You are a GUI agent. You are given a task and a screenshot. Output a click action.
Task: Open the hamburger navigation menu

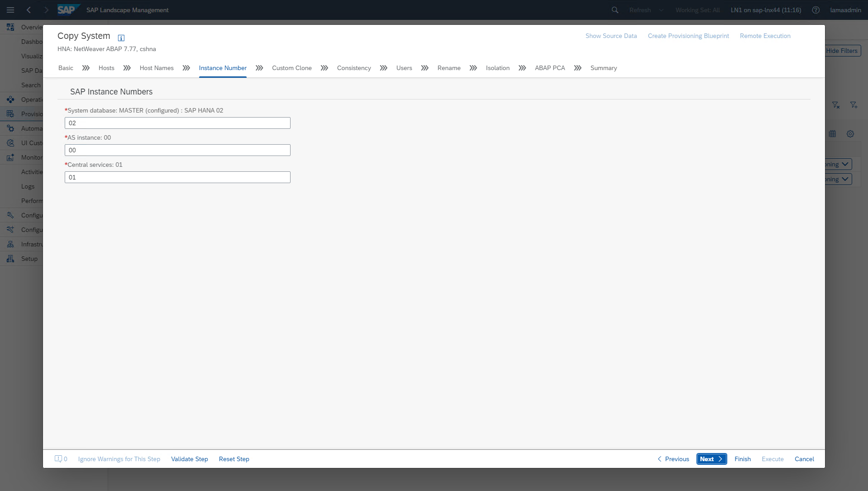point(10,10)
